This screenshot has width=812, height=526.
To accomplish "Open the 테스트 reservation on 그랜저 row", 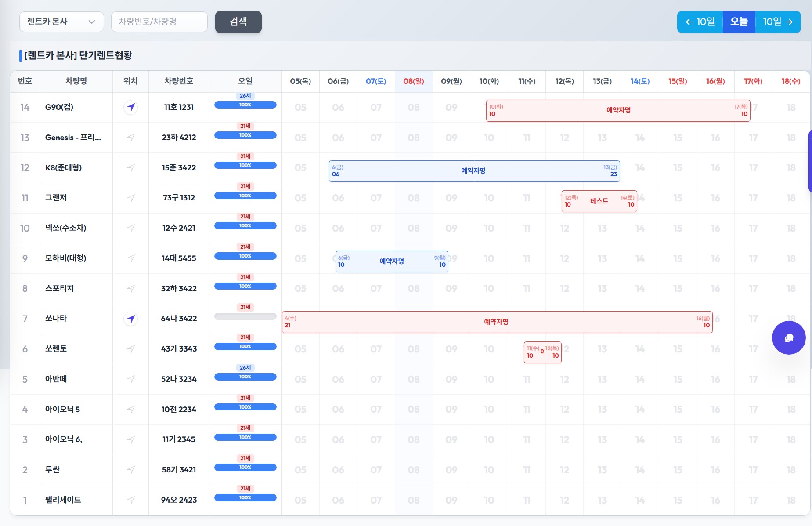I will (x=599, y=201).
